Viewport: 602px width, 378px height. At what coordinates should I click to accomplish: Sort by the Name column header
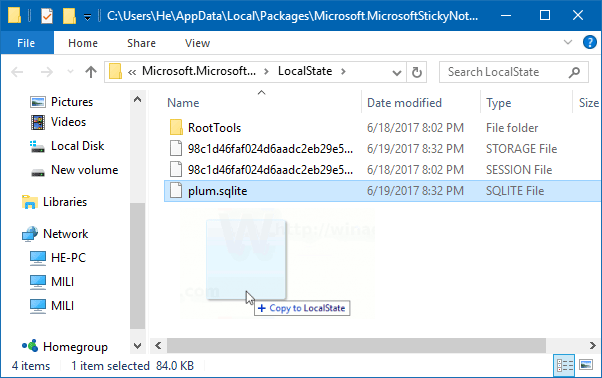pos(183,103)
